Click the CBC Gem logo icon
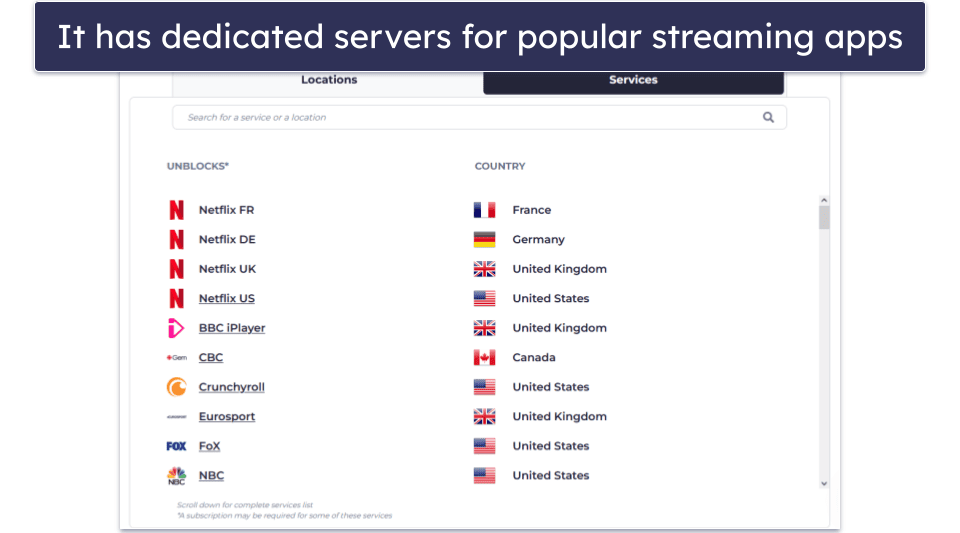This screenshot has height=533, width=960. pos(176,357)
